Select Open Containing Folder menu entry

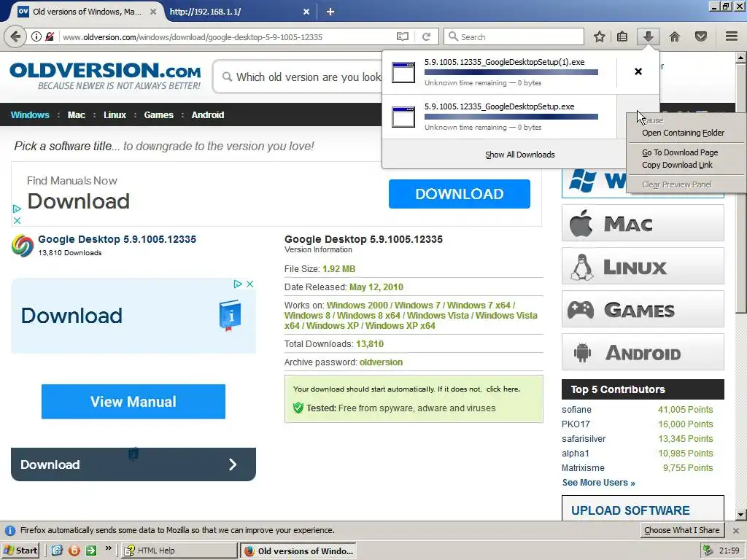tap(683, 133)
